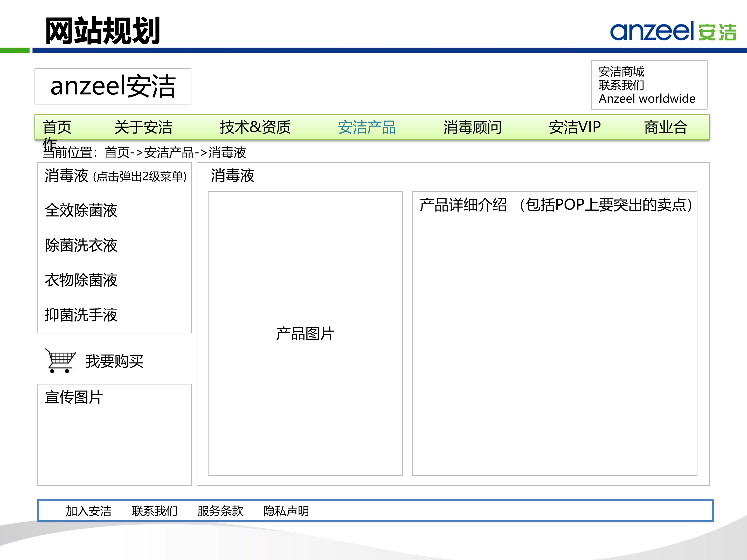Click the shopping cart icon beside 我要购买

(61, 361)
